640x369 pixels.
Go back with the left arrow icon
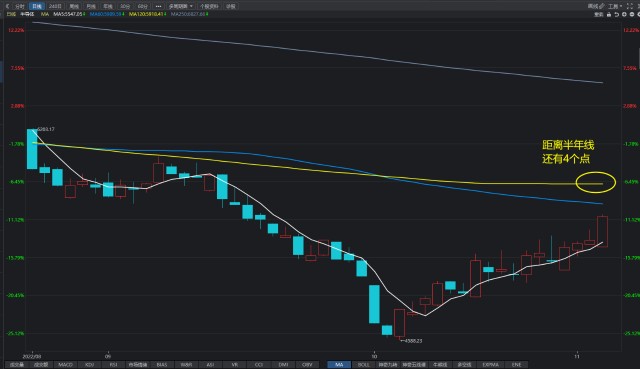[7, 6]
